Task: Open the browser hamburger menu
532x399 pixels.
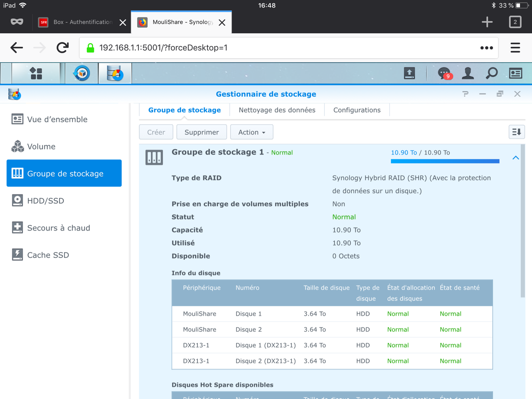Action: tap(515, 48)
